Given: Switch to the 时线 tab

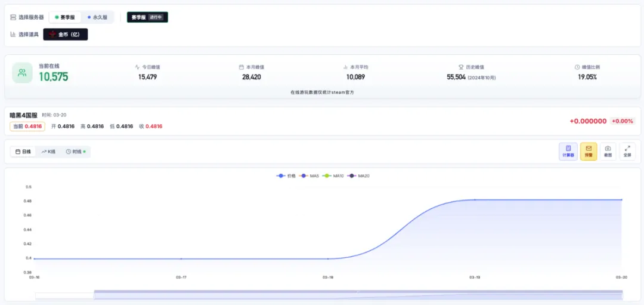Looking at the screenshot, I should [x=76, y=152].
